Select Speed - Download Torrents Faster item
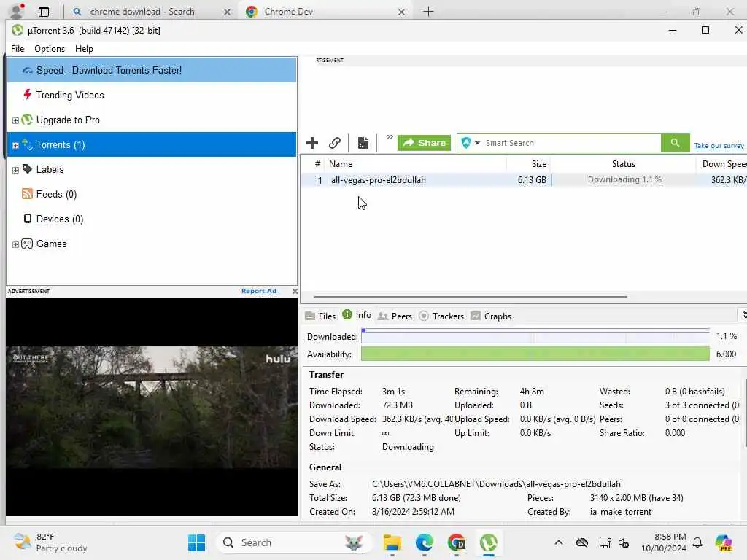This screenshot has width=747, height=560. (x=152, y=70)
